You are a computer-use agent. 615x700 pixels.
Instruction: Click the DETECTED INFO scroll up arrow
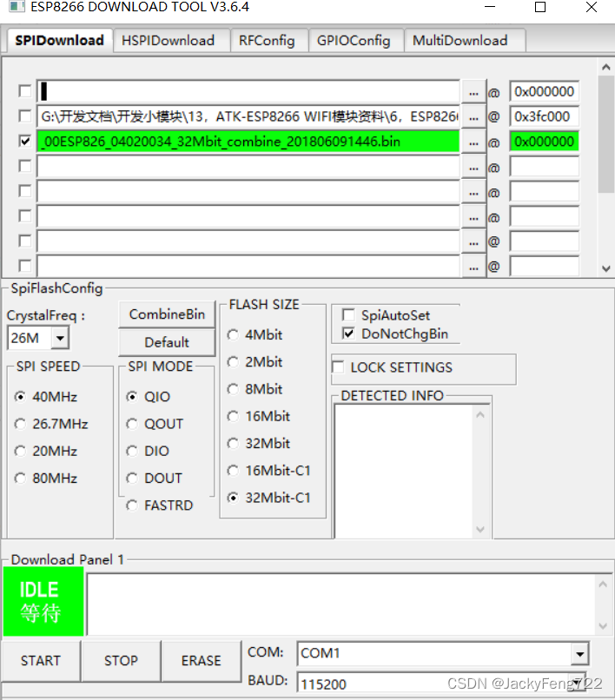point(480,415)
